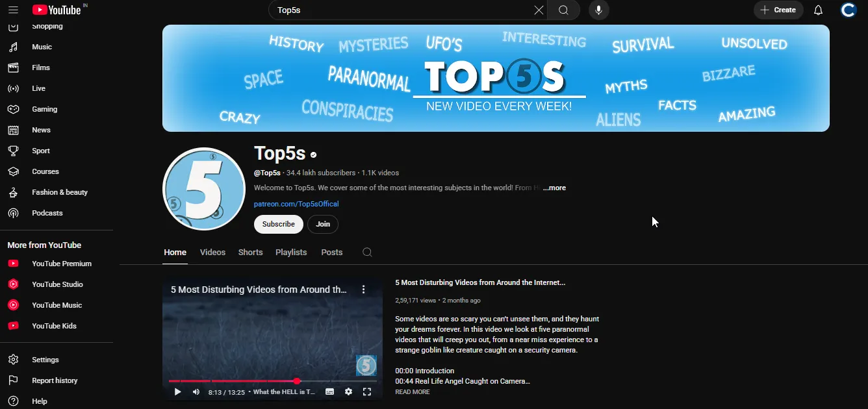The height and width of the screenshot is (409, 868).
Task: Open YouTube Premium
Action: (x=57, y=264)
